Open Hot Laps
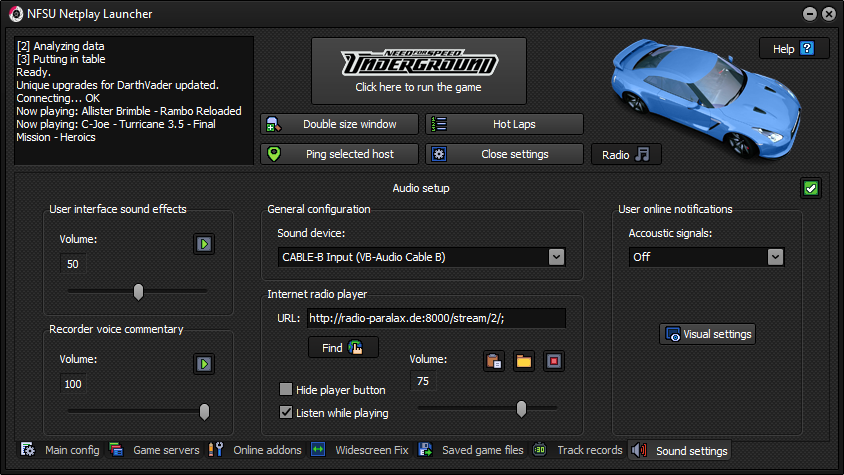Viewport: 844px width, 475px height. [x=504, y=124]
